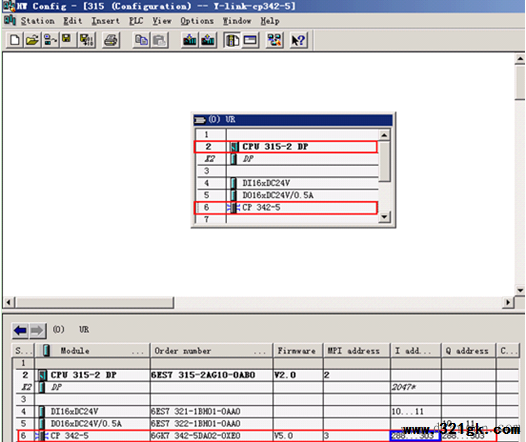Click the rack scrollbar down arrow
This screenshot has width=526, height=442.
(384, 217)
